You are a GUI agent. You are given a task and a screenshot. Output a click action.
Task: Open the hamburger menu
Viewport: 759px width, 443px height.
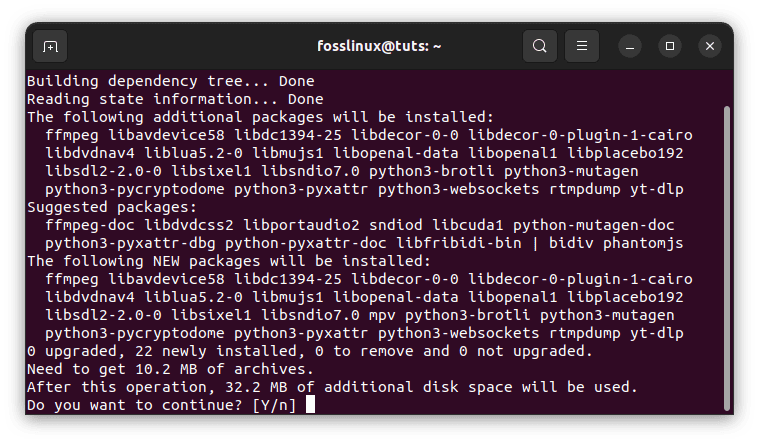pos(582,46)
